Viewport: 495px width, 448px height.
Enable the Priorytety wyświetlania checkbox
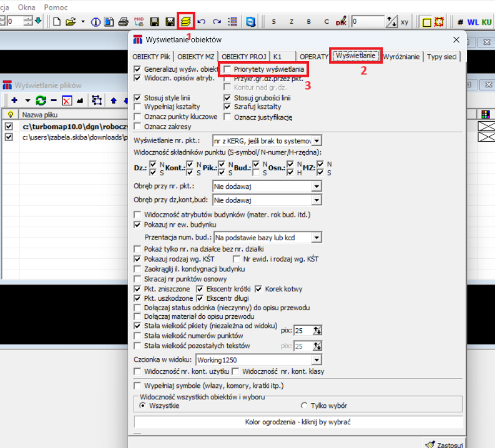[228, 69]
